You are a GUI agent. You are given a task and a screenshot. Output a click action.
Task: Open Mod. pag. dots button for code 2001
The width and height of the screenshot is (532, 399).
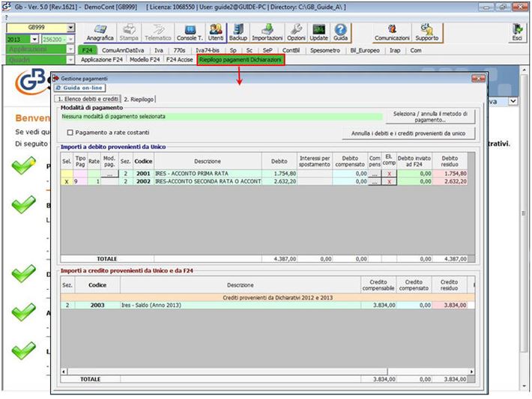[x=109, y=174]
